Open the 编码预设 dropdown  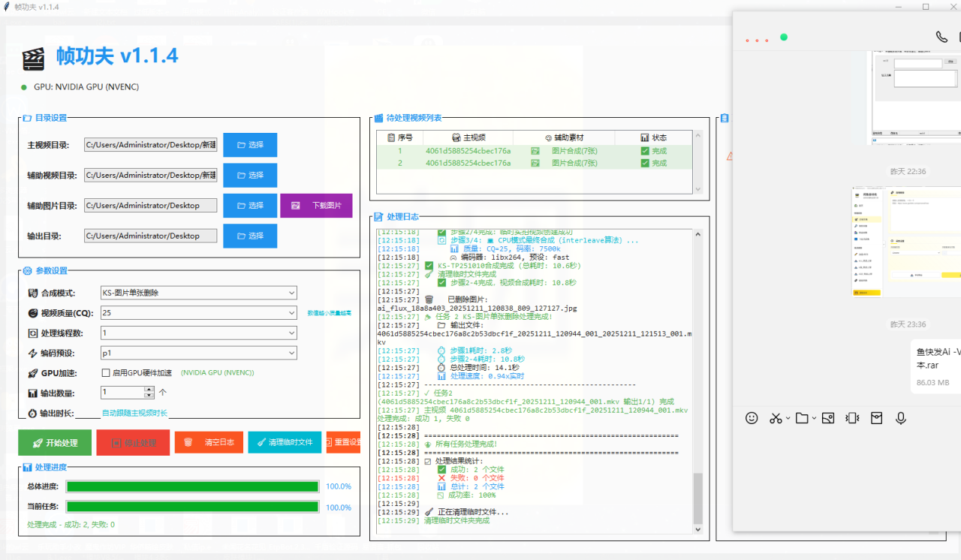pos(198,353)
